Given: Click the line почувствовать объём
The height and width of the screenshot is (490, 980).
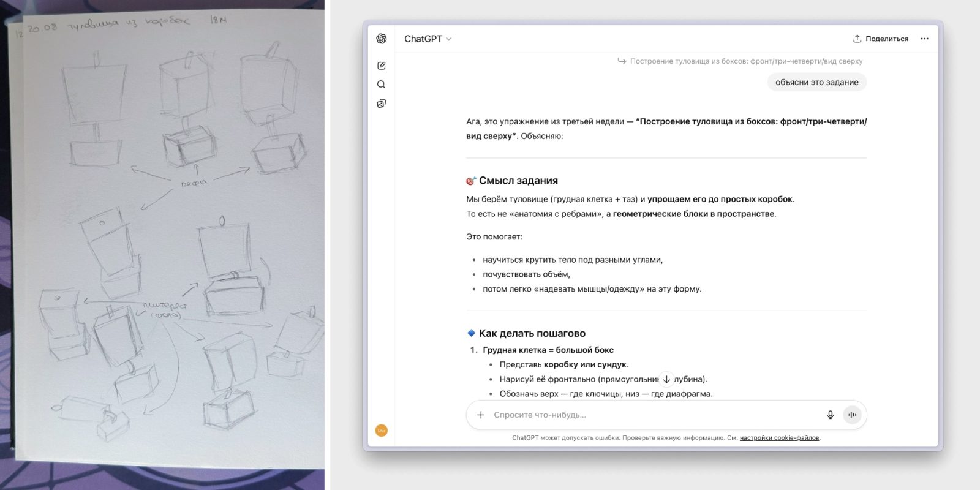Looking at the screenshot, I should [526, 274].
